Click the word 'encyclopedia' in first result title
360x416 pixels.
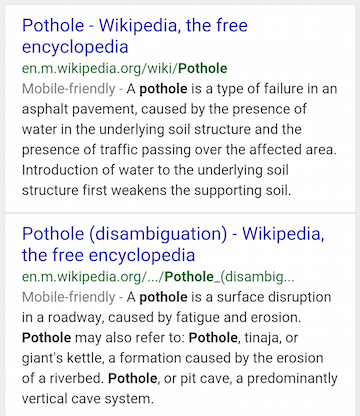point(75,47)
